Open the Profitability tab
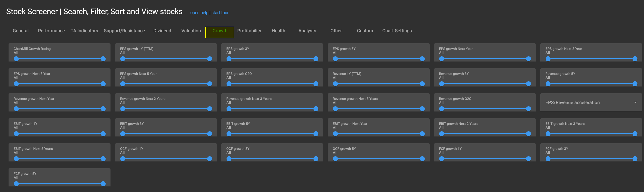 click(x=249, y=31)
